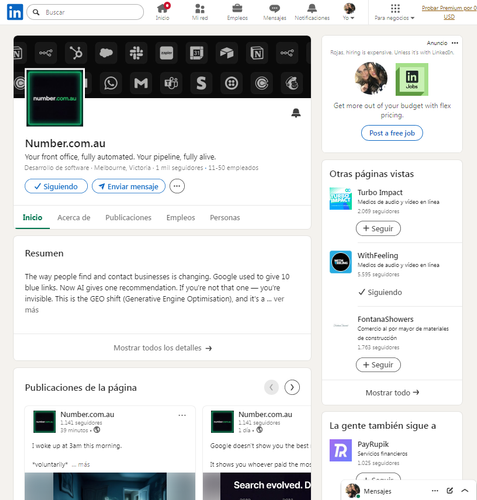Toggle the page notification bell

[296, 113]
